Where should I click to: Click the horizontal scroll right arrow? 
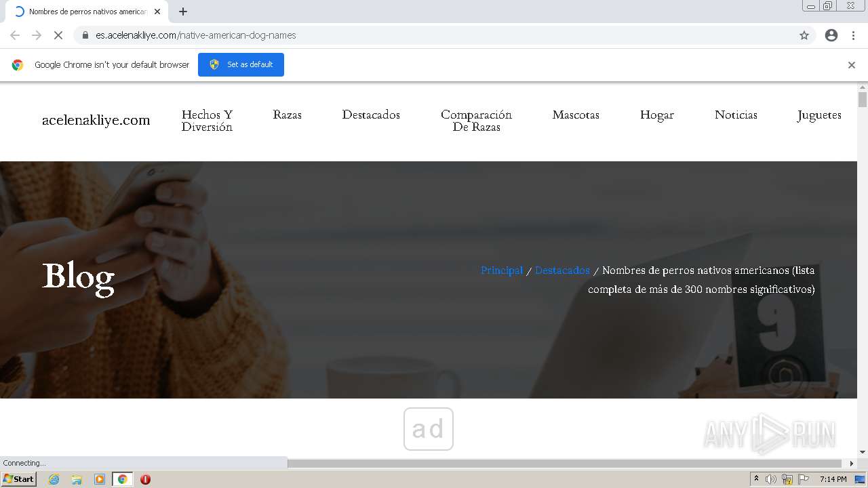tap(852, 463)
